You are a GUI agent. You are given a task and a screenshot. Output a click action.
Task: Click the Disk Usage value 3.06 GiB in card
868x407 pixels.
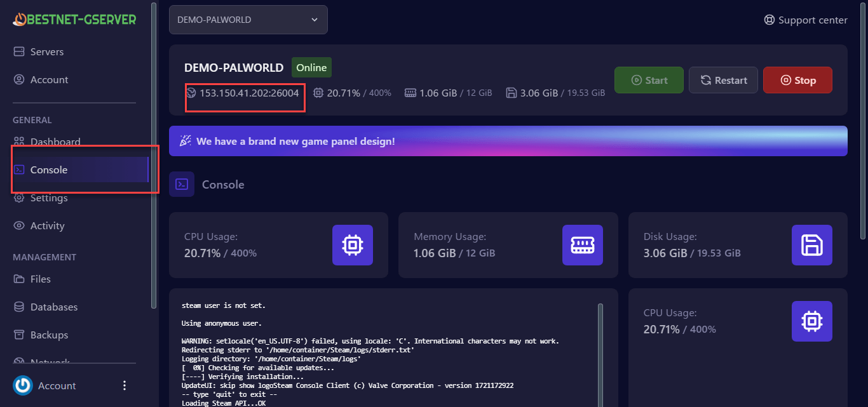click(x=665, y=253)
